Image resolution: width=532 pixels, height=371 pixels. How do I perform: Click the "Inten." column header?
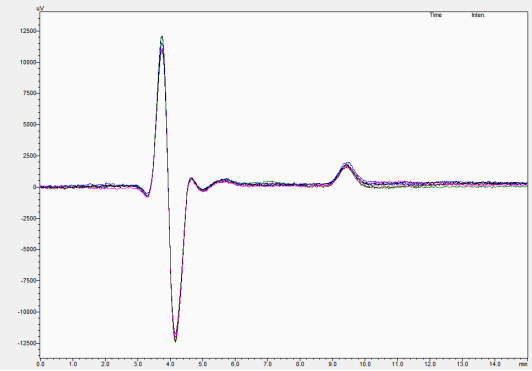click(x=478, y=15)
